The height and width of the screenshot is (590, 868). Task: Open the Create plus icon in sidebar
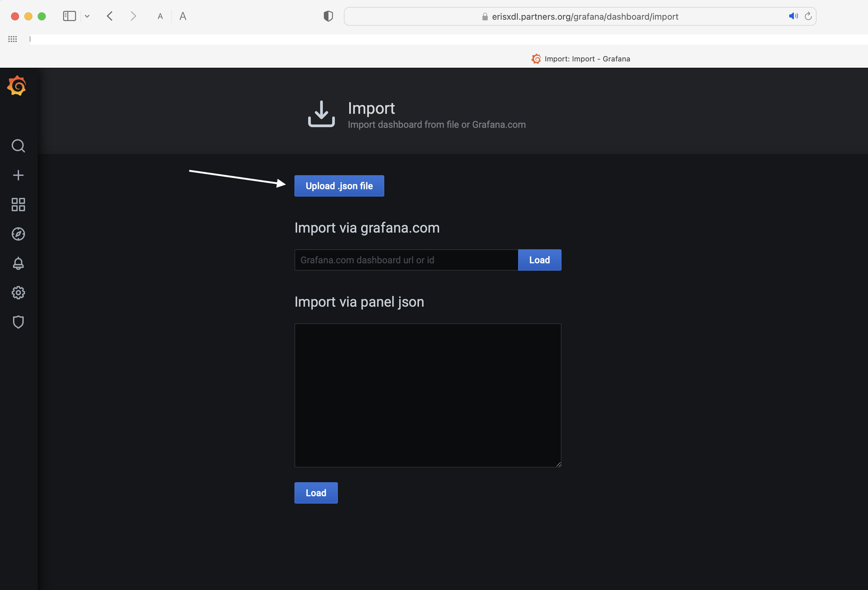[x=18, y=175]
